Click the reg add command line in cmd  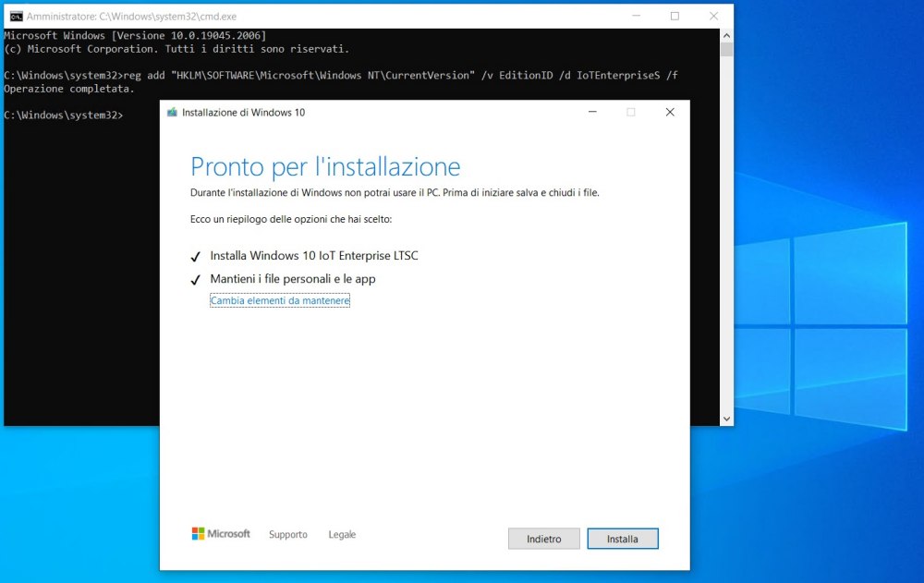[x=341, y=76]
